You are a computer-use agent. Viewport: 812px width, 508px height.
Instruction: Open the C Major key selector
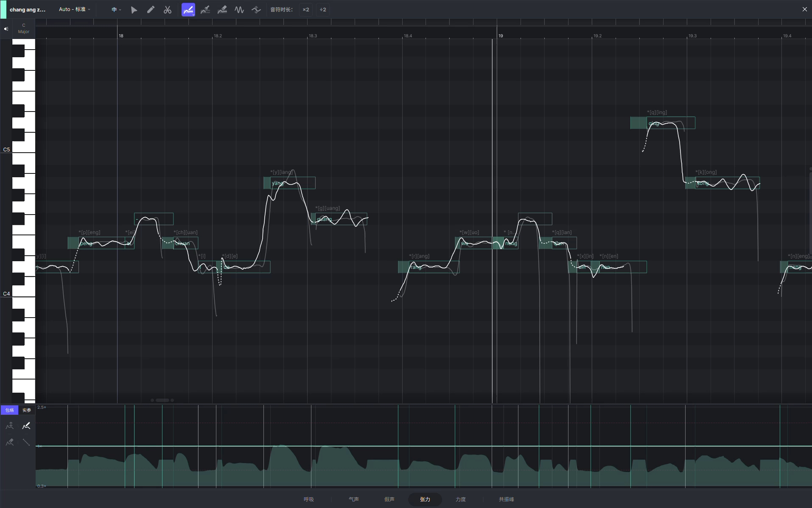point(24,28)
